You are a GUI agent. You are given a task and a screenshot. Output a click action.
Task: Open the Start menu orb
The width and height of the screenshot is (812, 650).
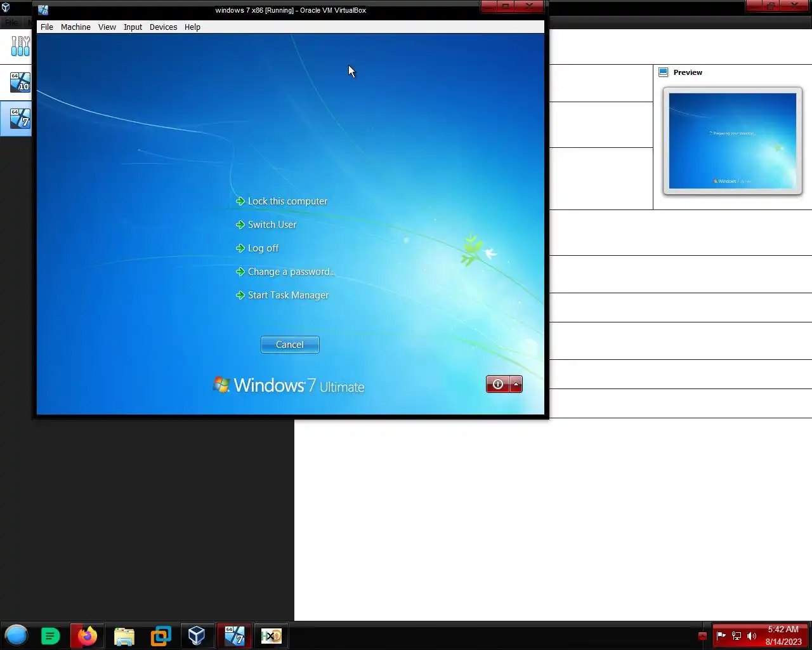(x=16, y=635)
